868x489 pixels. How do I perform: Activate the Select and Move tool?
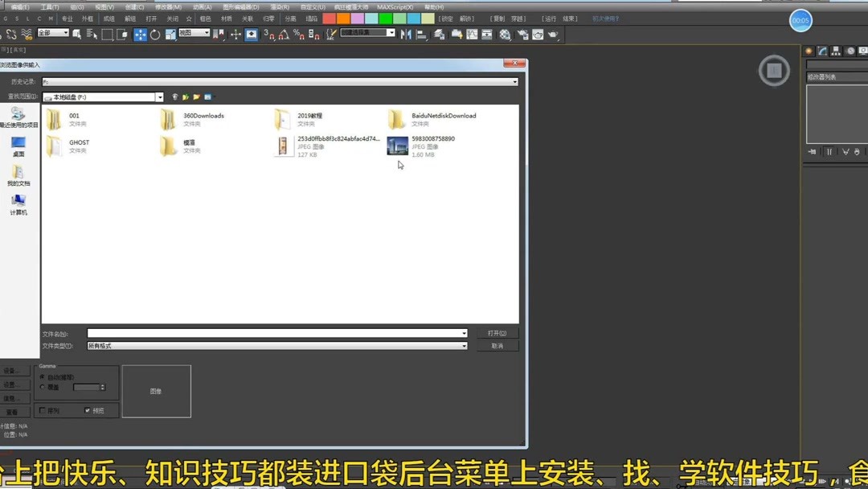(x=140, y=35)
